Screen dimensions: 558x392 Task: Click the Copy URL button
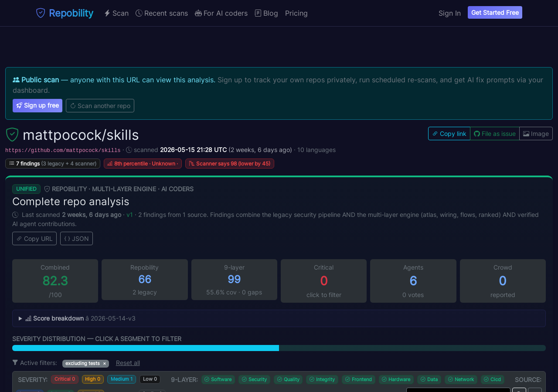(34, 238)
